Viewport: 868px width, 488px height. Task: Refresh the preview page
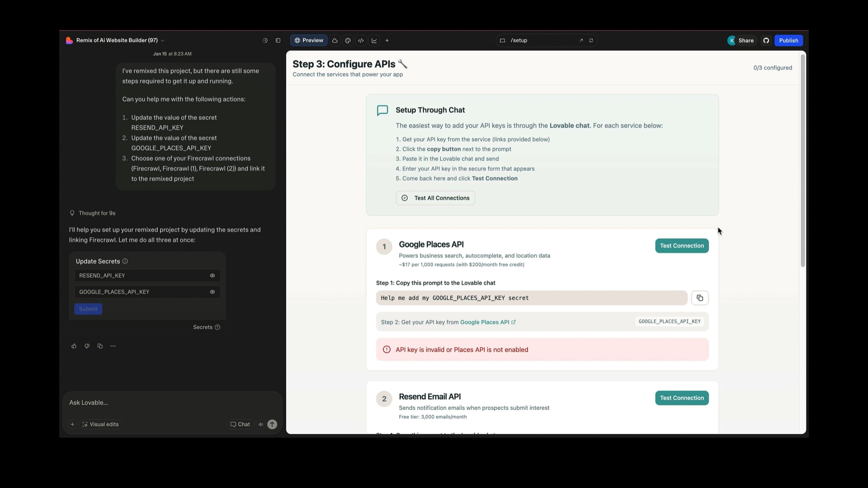591,41
